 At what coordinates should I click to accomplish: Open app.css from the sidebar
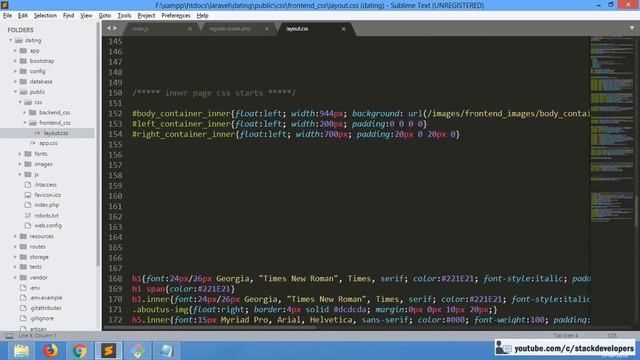point(48,143)
